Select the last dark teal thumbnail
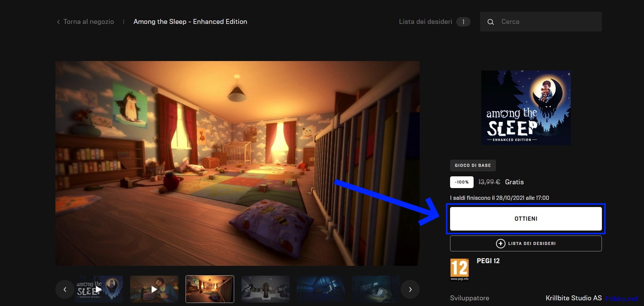The width and height of the screenshot is (644, 306). pos(376,289)
